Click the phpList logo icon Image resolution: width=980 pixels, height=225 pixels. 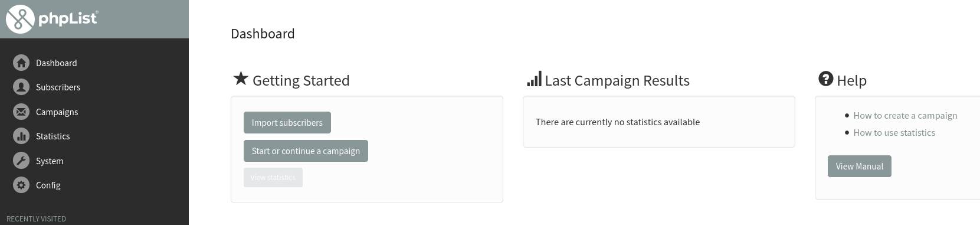pos(20,19)
